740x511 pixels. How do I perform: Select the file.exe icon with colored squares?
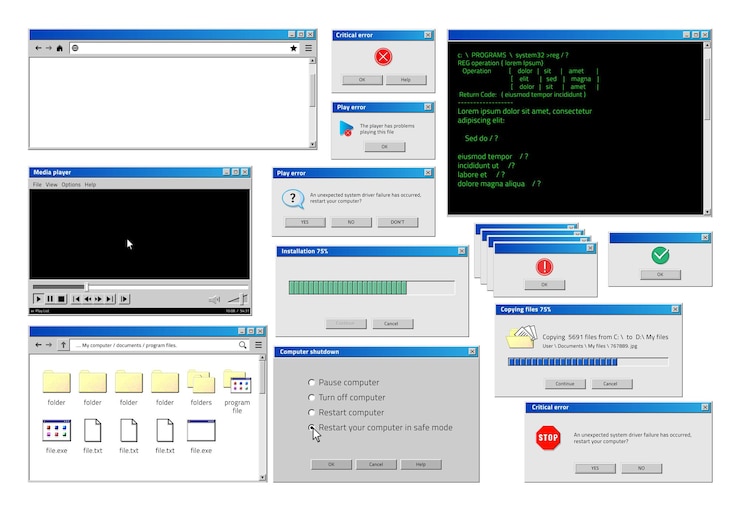pyautogui.click(x=57, y=430)
